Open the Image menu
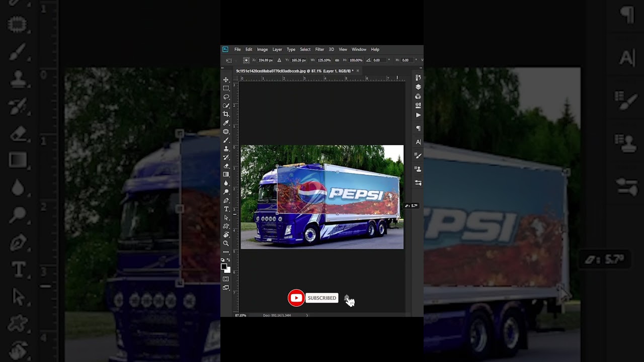This screenshot has height=362, width=644. 262,49
